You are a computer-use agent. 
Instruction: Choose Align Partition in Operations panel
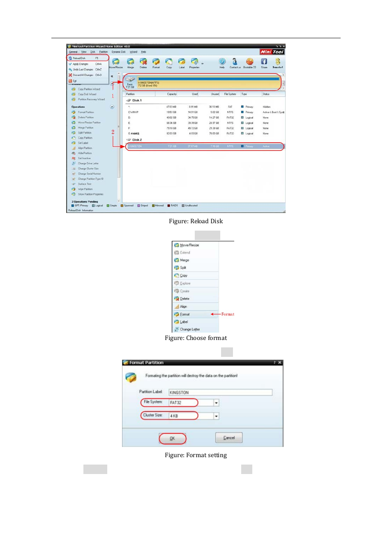click(85, 148)
